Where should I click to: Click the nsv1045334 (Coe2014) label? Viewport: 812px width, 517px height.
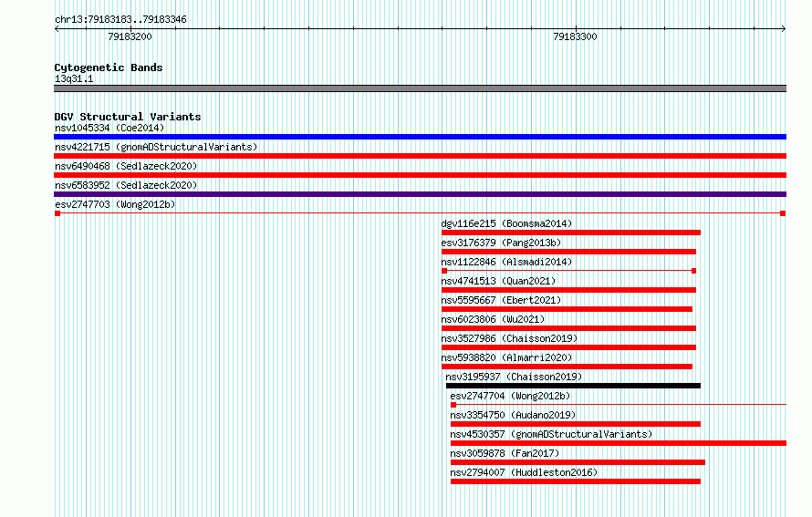tap(109, 128)
